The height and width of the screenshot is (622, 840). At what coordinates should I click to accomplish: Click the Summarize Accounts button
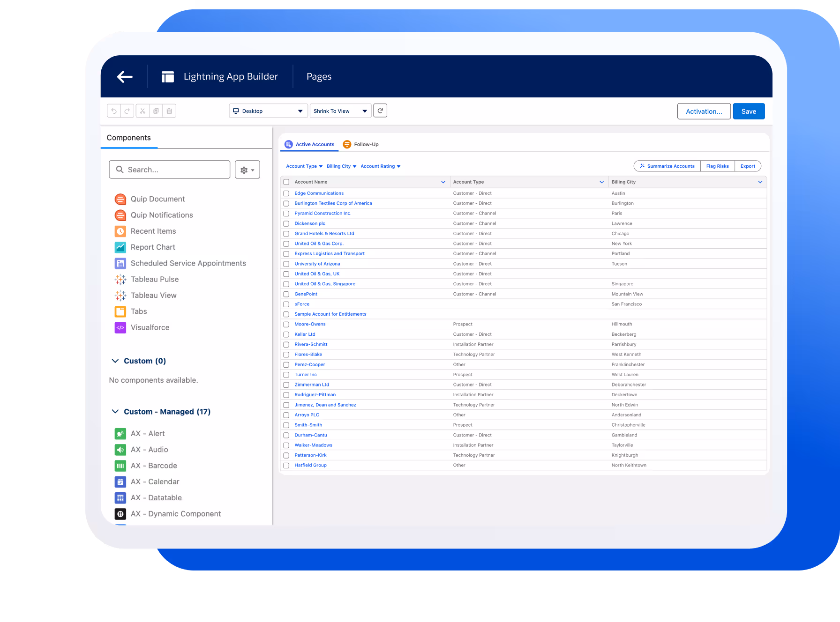point(667,166)
